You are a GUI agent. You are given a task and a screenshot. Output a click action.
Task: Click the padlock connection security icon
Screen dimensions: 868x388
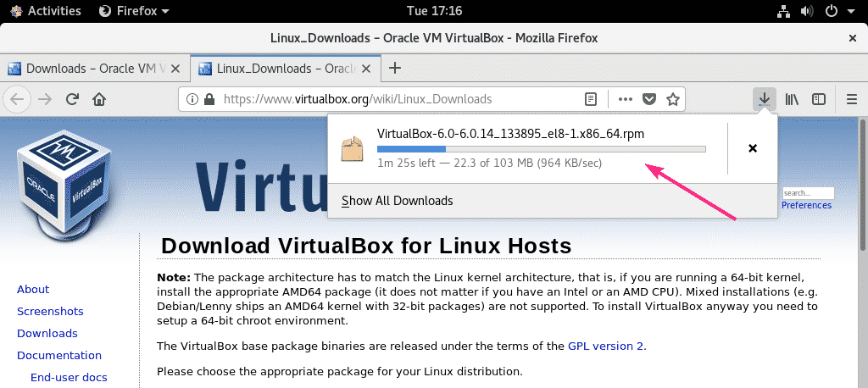[x=209, y=99]
